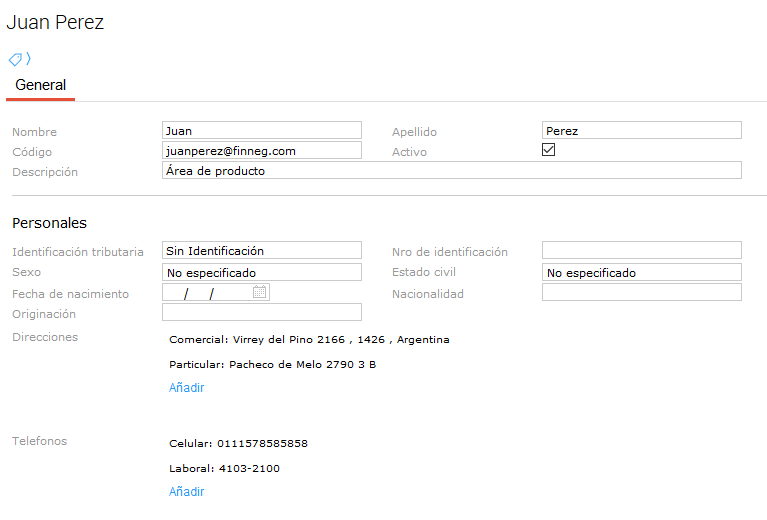Click the Apellido field containing Perez
The image size is (767, 520).
[641, 130]
